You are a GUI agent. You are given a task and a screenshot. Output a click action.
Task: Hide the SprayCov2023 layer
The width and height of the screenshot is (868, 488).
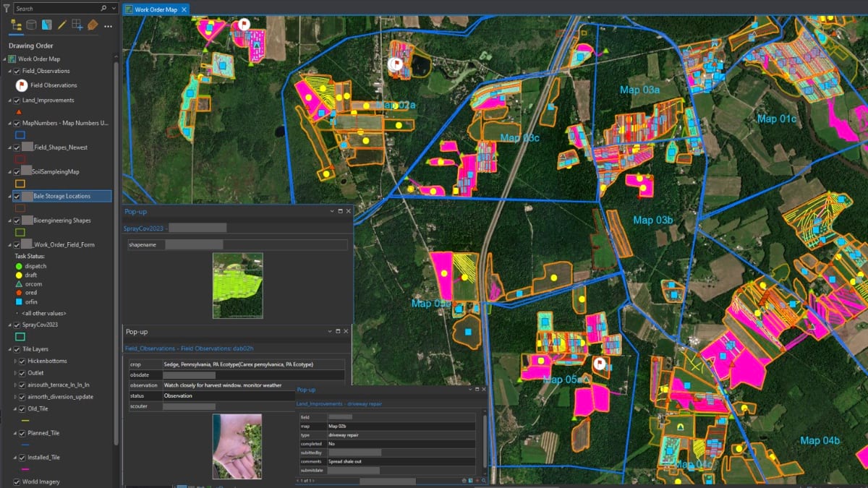[17, 325]
